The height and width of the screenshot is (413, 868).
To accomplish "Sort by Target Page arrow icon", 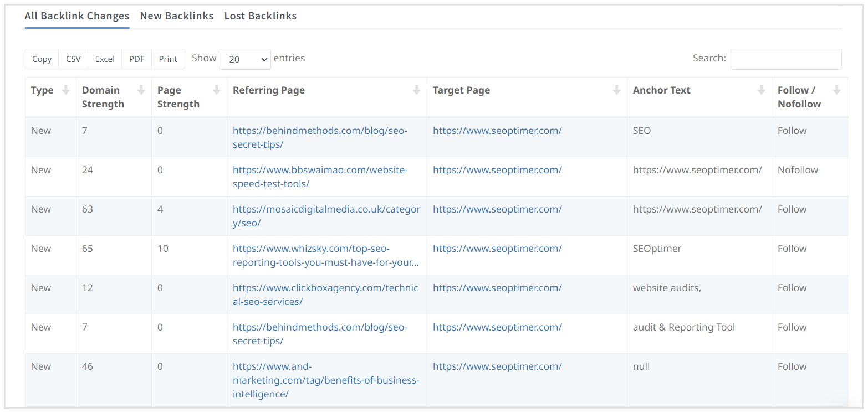I will point(617,90).
